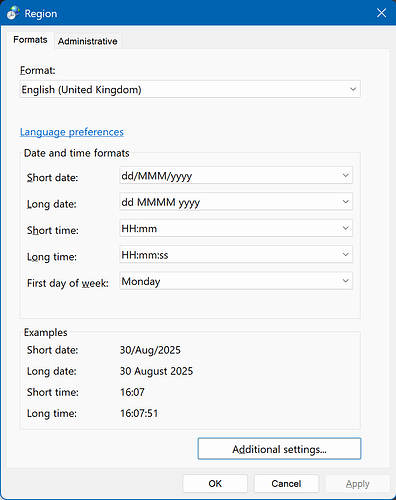Click the Region globe icon in title bar

tap(13, 13)
